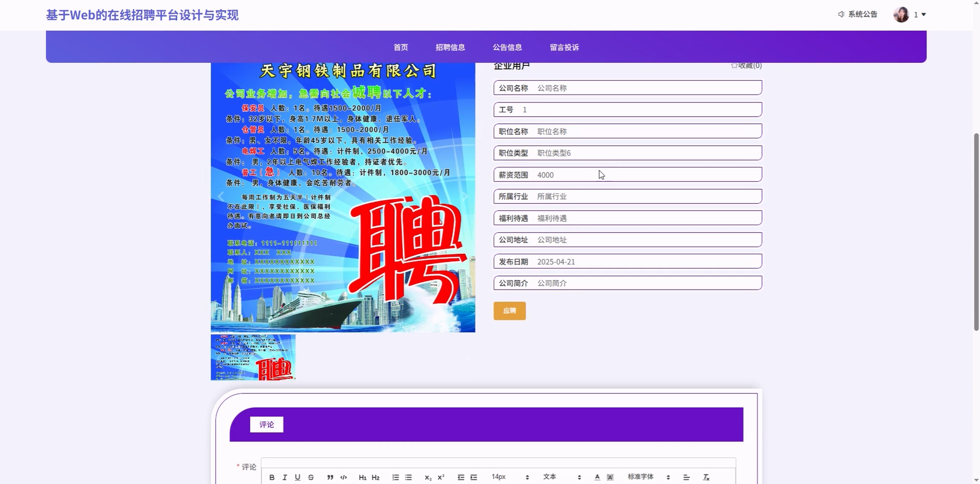Image resolution: width=980 pixels, height=484 pixels.
Task: Apply the H1 heading icon
Action: 362,477
